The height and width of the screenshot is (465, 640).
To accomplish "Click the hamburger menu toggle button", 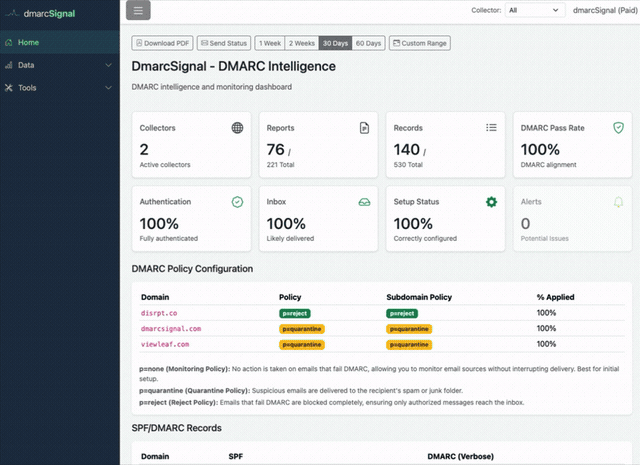I will [138, 11].
